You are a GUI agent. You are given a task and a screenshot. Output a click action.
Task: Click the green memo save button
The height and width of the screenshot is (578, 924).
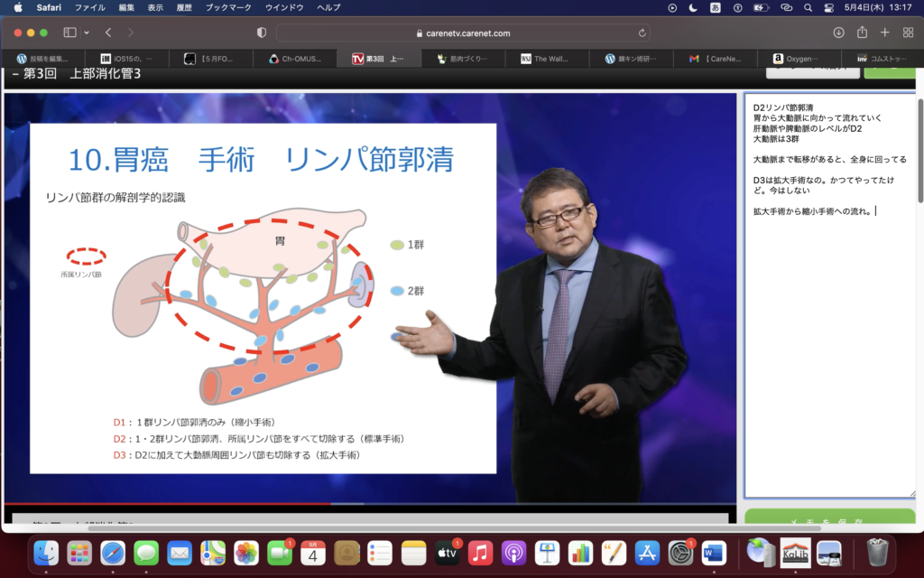tap(829, 523)
